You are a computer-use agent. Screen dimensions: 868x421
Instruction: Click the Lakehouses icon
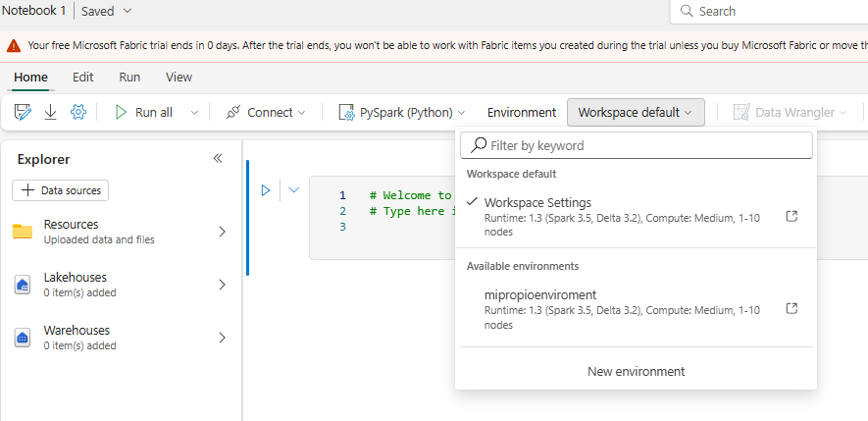pos(23,285)
